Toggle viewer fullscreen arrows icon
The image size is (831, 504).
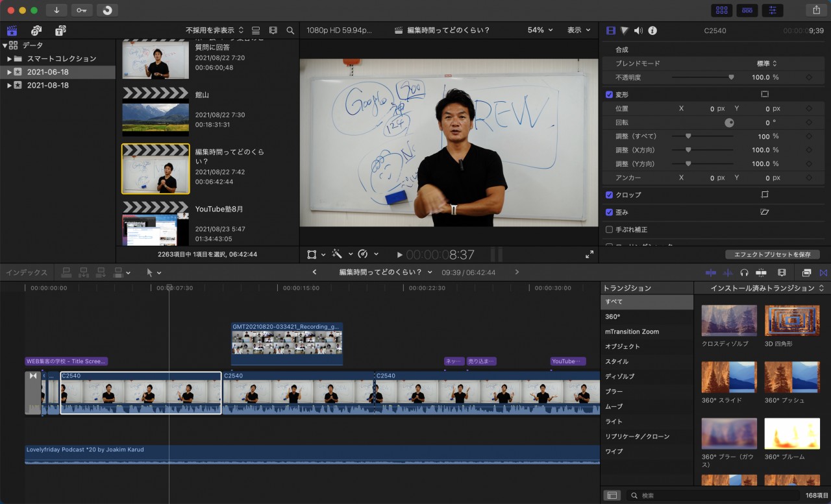point(589,254)
